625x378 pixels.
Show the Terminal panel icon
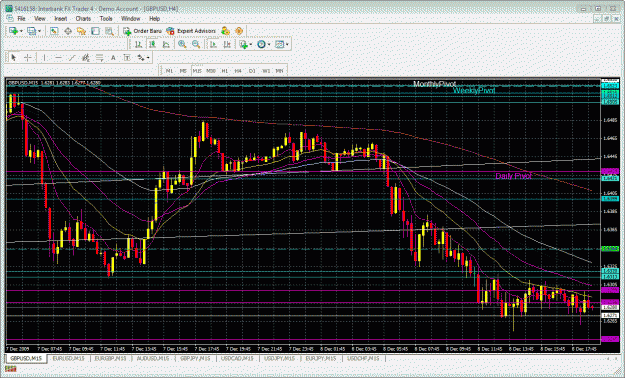[95, 31]
